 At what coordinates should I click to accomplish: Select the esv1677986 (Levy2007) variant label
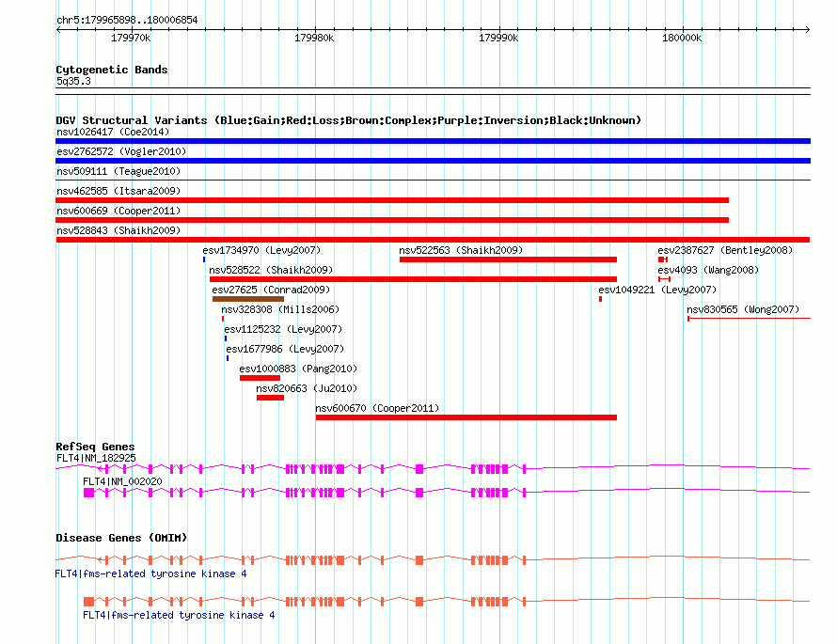click(x=285, y=349)
